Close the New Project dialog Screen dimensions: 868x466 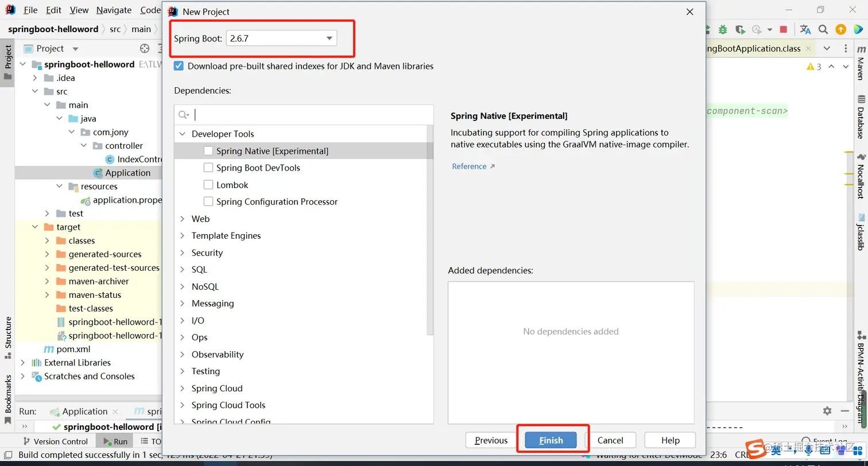click(x=690, y=11)
